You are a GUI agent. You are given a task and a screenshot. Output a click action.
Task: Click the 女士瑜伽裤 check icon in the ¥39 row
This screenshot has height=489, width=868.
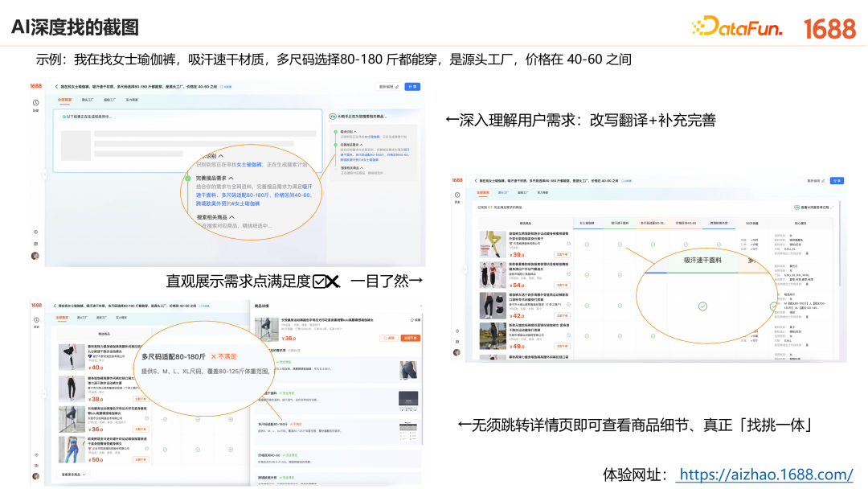pos(587,244)
